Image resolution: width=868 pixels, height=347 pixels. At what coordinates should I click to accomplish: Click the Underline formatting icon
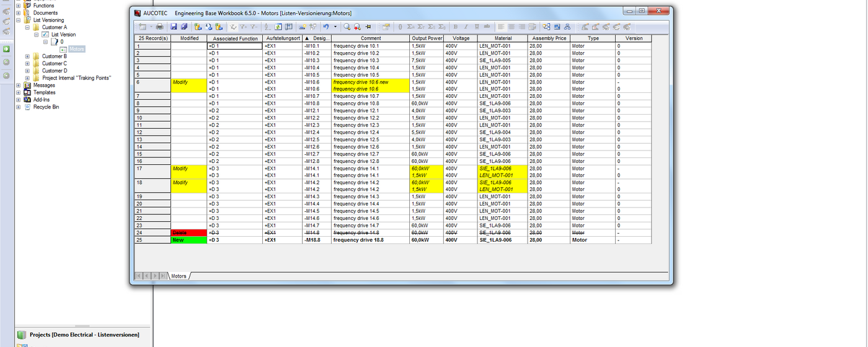(477, 27)
